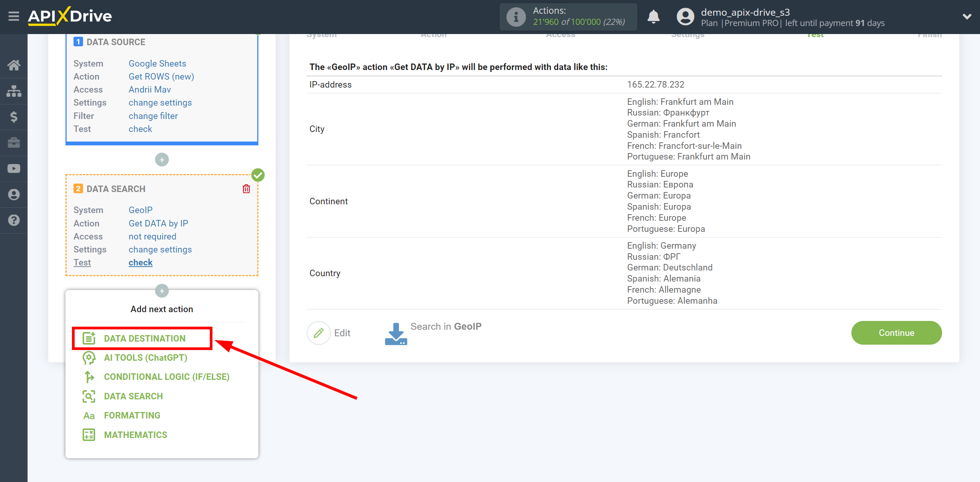Viewport: 980px width, 482px height.
Task: Open briefcase icon in sidebar
Action: tap(14, 143)
